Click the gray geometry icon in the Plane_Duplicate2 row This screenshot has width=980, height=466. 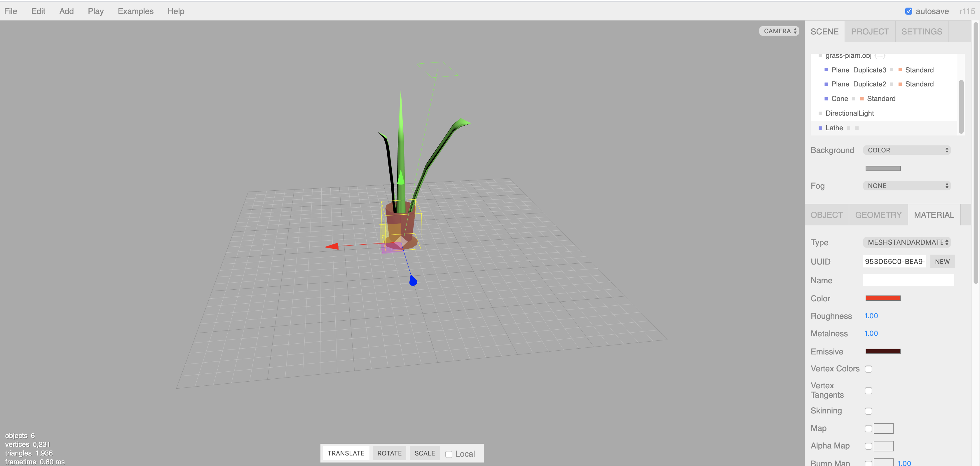(x=891, y=84)
